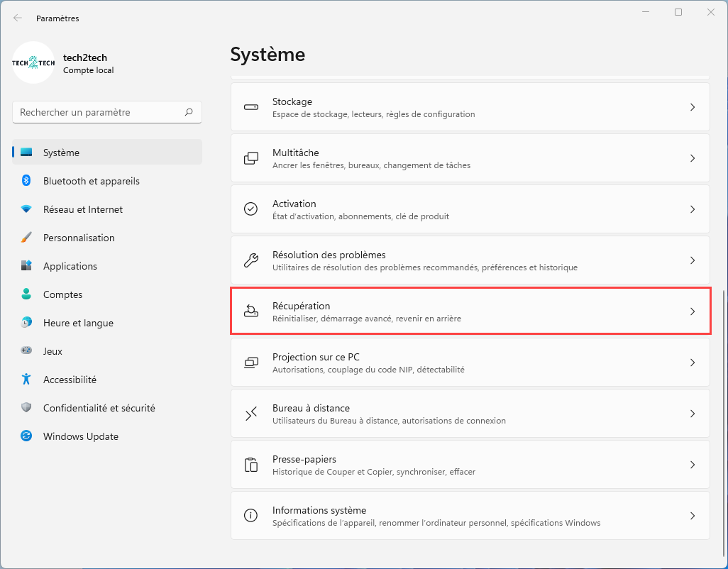Open the Informations système chevron arrow
Screen dimensions: 728x569
[693, 516]
